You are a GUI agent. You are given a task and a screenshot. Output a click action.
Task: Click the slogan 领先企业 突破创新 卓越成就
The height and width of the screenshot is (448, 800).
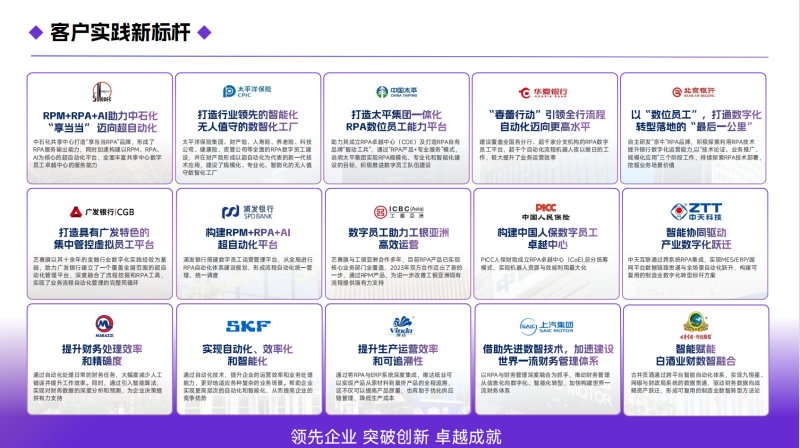[396, 437]
